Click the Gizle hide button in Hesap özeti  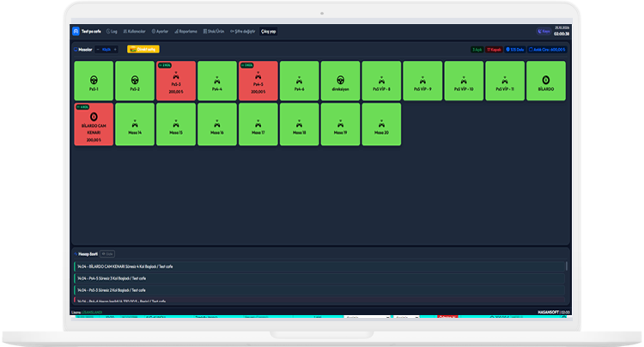(107, 253)
